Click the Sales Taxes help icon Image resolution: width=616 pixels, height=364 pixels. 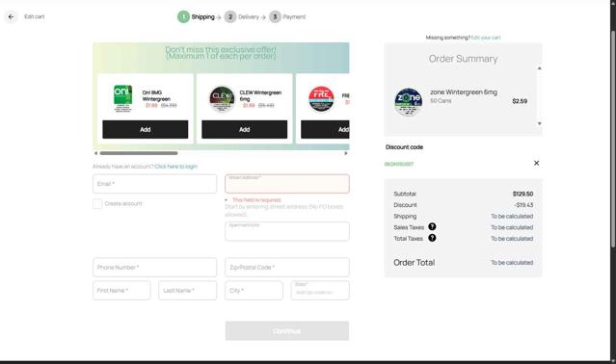(432, 226)
